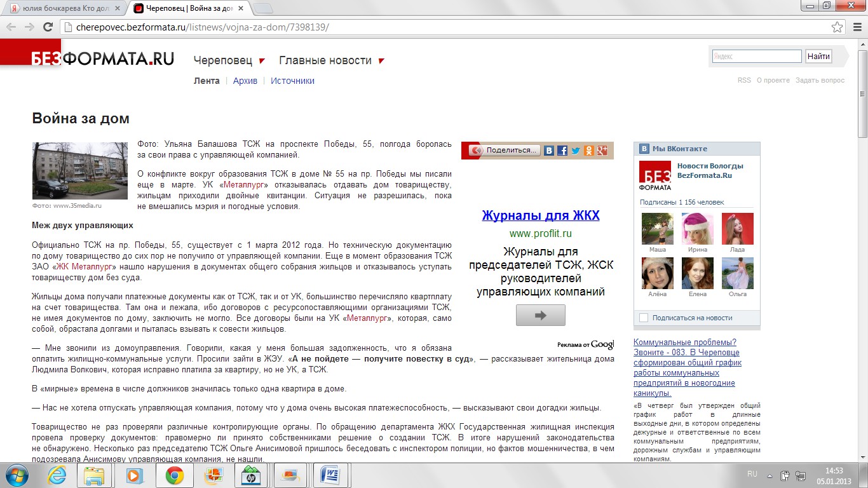Open the Архив section

245,81
